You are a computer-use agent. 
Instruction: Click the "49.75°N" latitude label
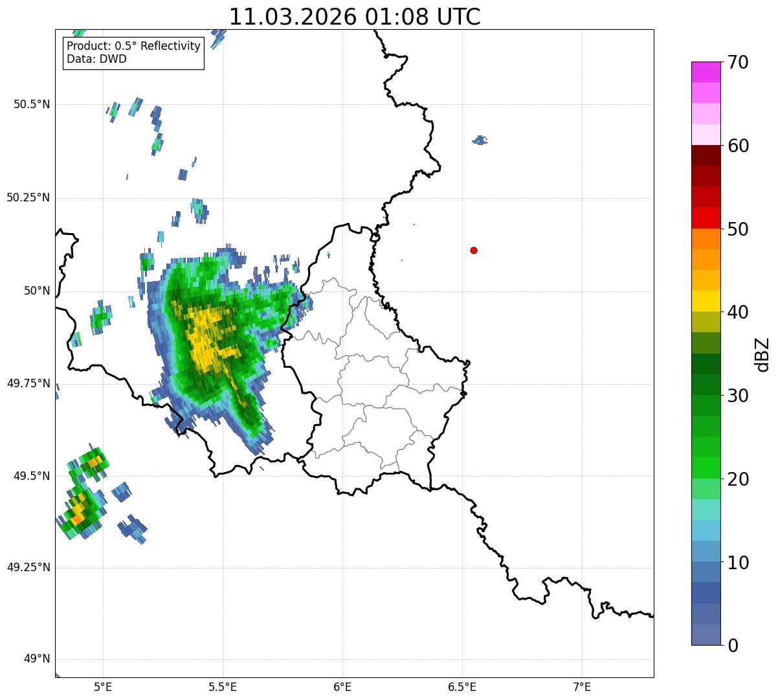28,383
